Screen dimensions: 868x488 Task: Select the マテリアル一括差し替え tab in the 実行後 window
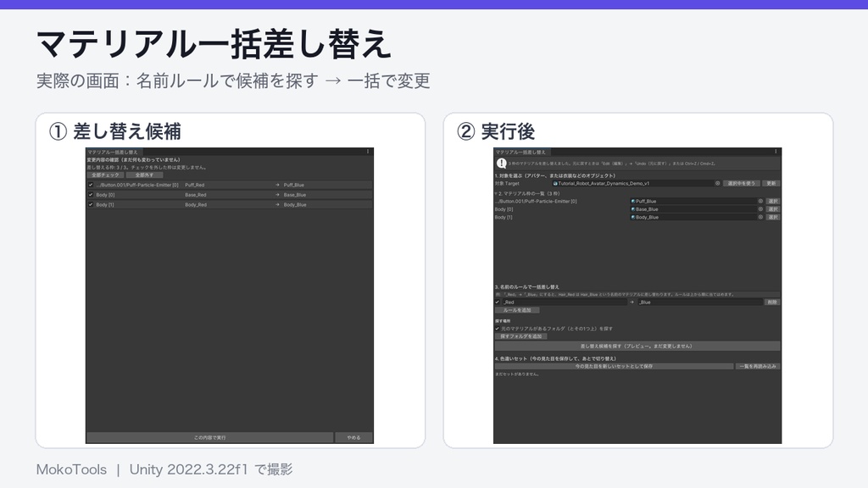click(521, 152)
